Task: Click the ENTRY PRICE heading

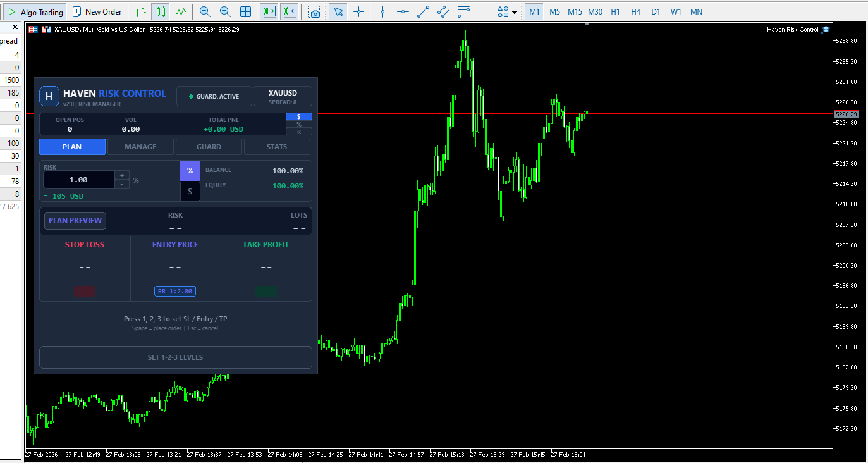Action: pos(175,245)
